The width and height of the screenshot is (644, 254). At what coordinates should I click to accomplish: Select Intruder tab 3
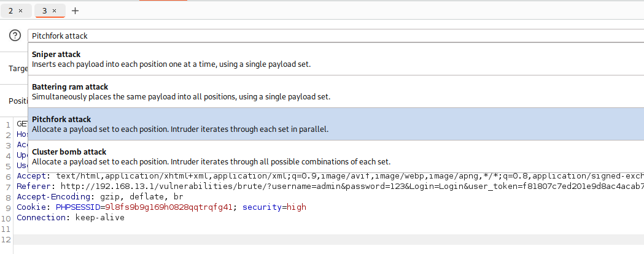pyautogui.click(x=44, y=11)
